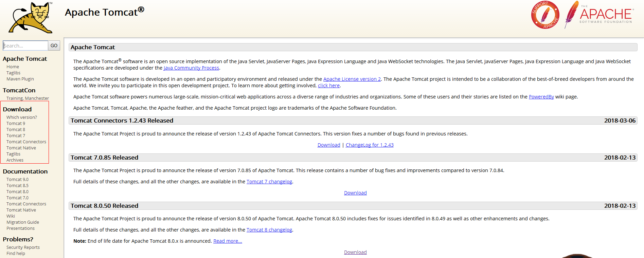Open the Maven Plugin link
This screenshot has width=644, height=258.
click(x=20, y=79)
